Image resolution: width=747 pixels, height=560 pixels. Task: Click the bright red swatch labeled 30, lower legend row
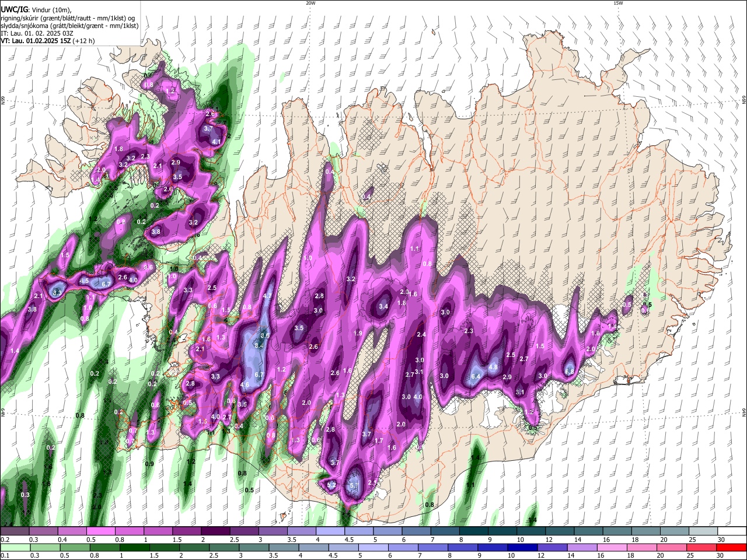(x=731, y=547)
